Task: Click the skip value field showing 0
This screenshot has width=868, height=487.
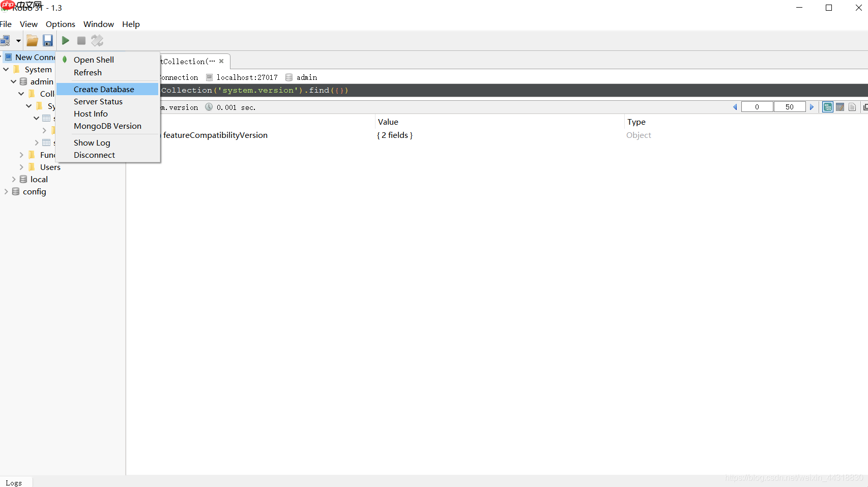Action: point(757,107)
